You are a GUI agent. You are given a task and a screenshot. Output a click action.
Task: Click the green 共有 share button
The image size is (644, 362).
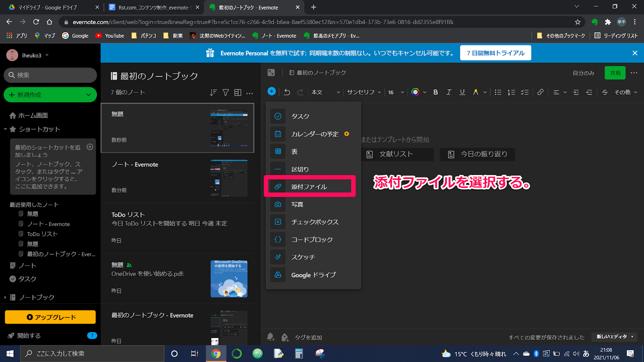pyautogui.click(x=615, y=73)
